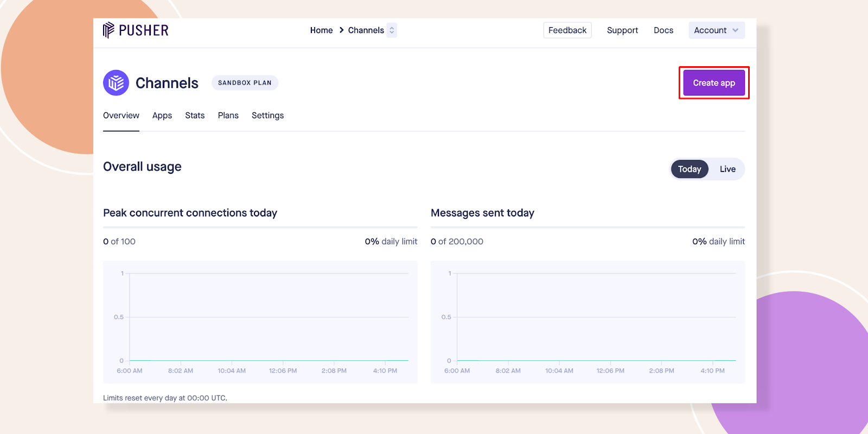Click the SANDBOX PLAN badge

click(x=245, y=83)
